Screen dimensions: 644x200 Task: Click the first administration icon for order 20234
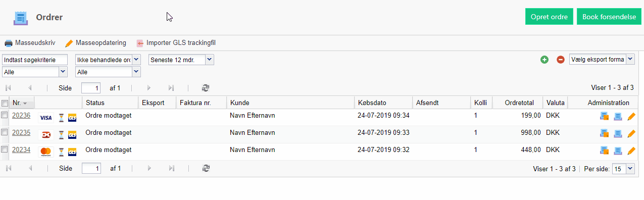pyautogui.click(x=604, y=151)
